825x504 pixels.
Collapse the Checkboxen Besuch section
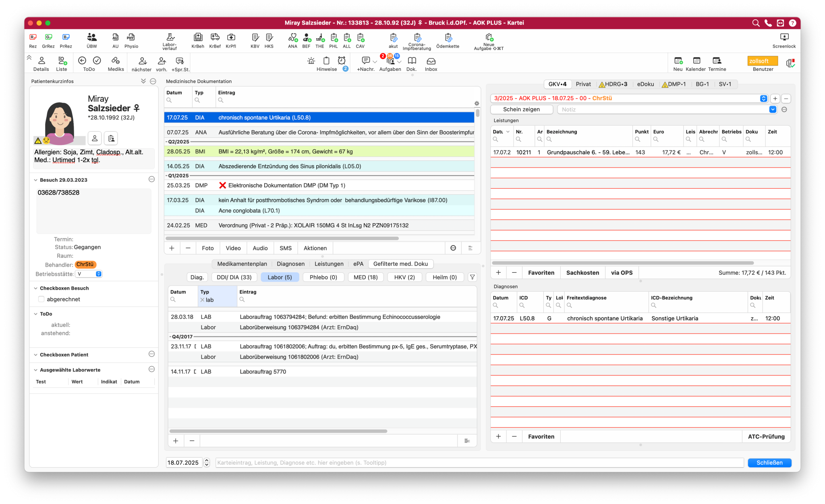(x=35, y=288)
